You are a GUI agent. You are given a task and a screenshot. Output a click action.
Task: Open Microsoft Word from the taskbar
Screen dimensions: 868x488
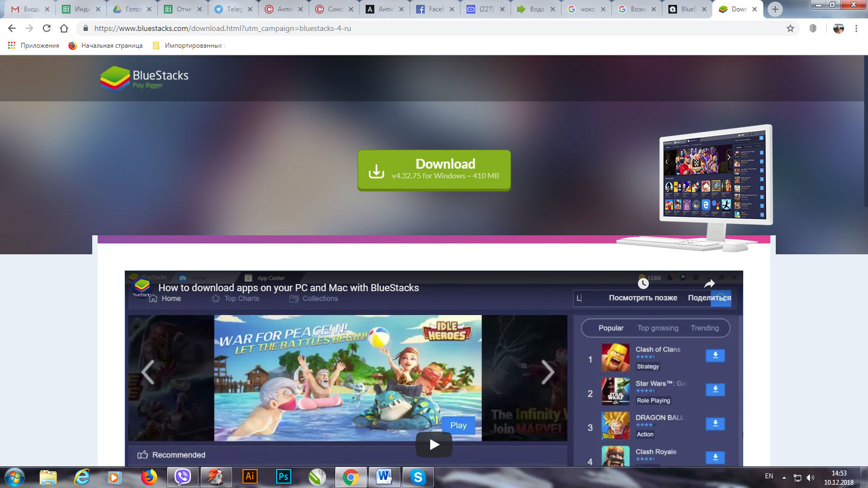[x=384, y=477]
